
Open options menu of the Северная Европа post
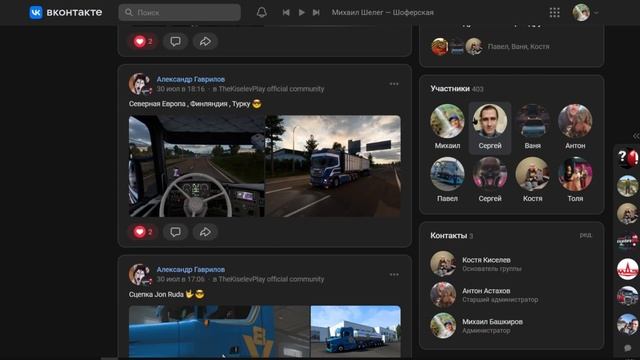(x=394, y=84)
